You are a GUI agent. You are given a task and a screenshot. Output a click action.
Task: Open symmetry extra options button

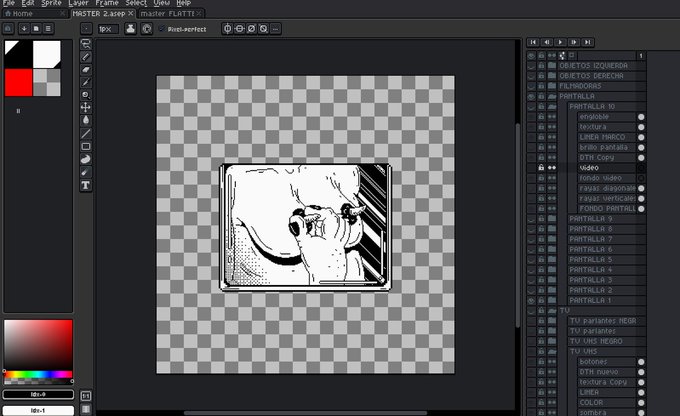275,29
